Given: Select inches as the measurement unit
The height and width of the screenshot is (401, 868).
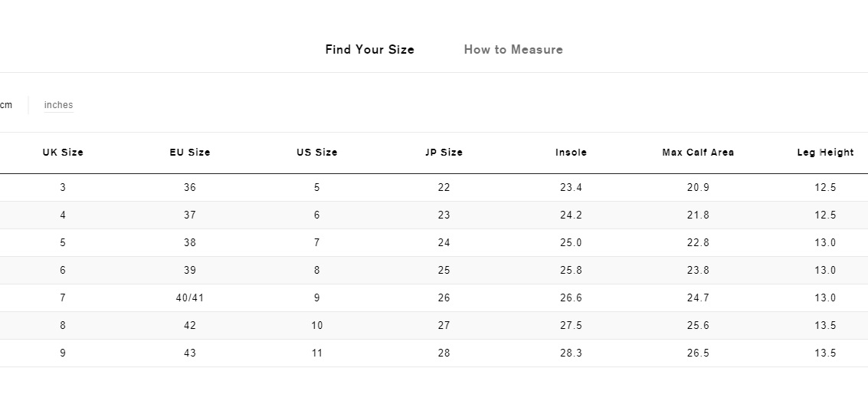Looking at the screenshot, I should tap(59, 105).
